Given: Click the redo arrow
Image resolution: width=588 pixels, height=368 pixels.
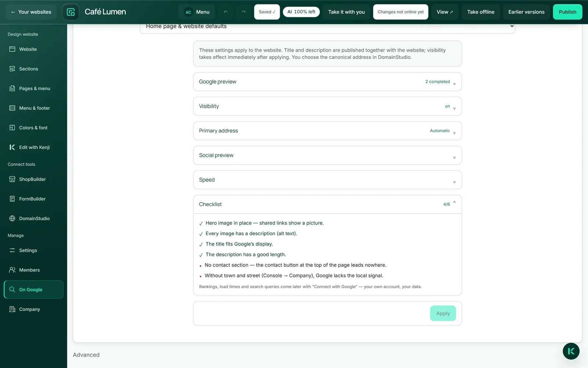Looking at the screenshot, I should click(243, 12).
